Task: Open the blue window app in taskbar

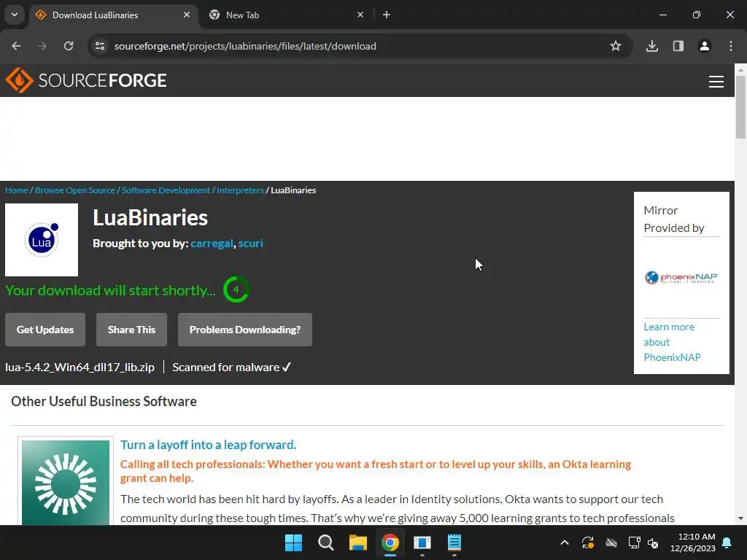Action: pyautogui.click(x=422, y=542)
